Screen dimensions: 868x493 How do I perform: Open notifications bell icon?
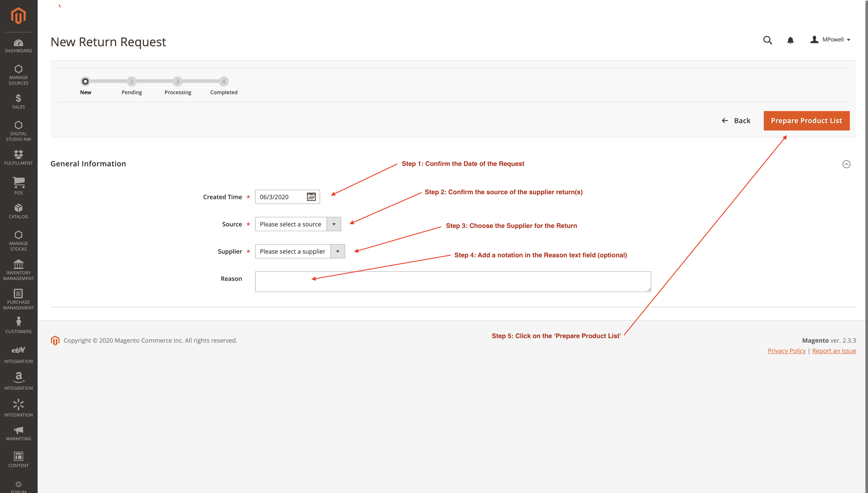point(790,40)
